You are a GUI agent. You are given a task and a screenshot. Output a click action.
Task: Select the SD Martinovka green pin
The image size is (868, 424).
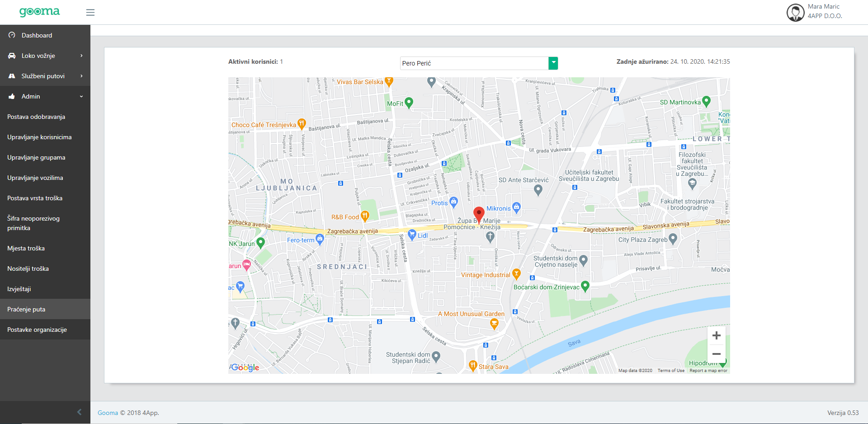[x=706, y=102]
